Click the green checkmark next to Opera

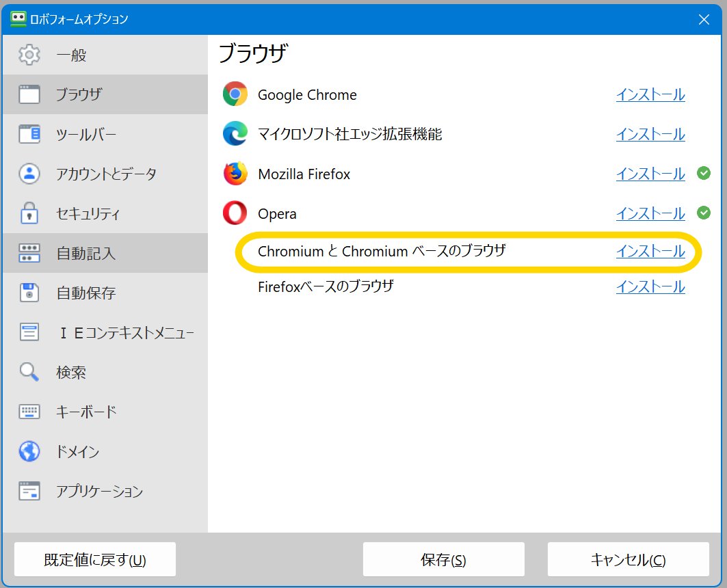(704, 213)
